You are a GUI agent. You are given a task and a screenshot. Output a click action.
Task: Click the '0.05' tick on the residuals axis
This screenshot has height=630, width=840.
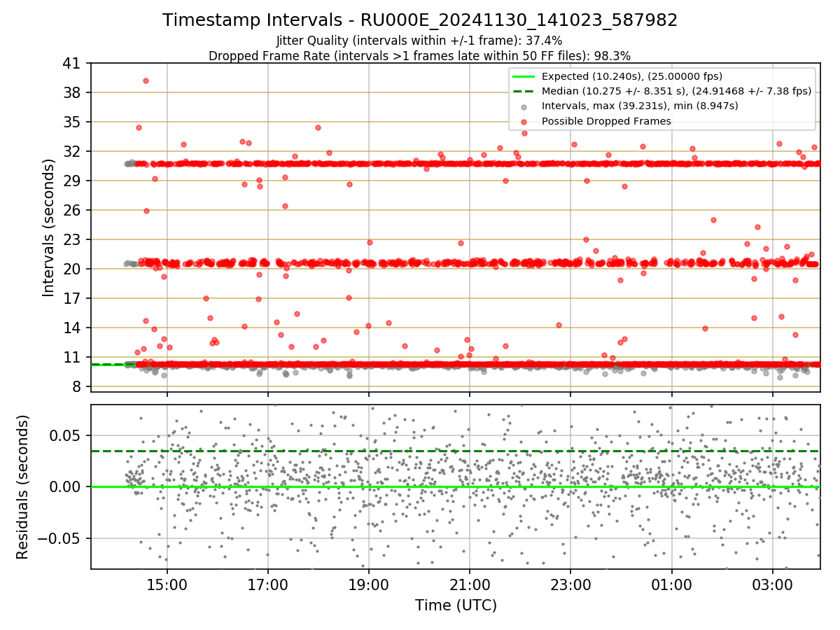tap(66, 435)
